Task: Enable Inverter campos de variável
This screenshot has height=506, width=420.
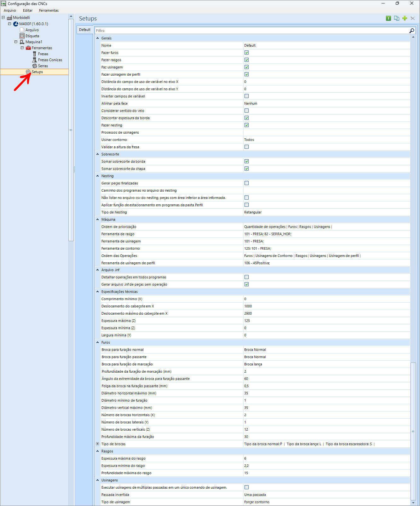Action: [x=247, y=96]
